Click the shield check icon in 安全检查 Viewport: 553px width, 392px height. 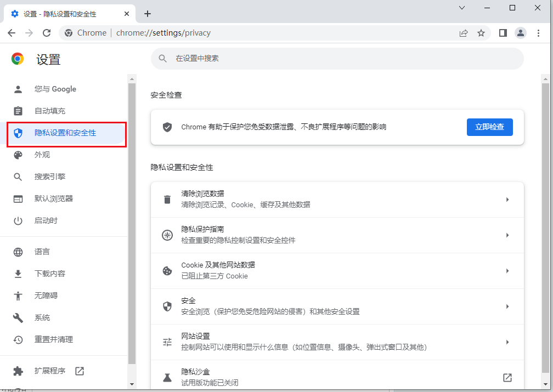click(x=167, y=127)
